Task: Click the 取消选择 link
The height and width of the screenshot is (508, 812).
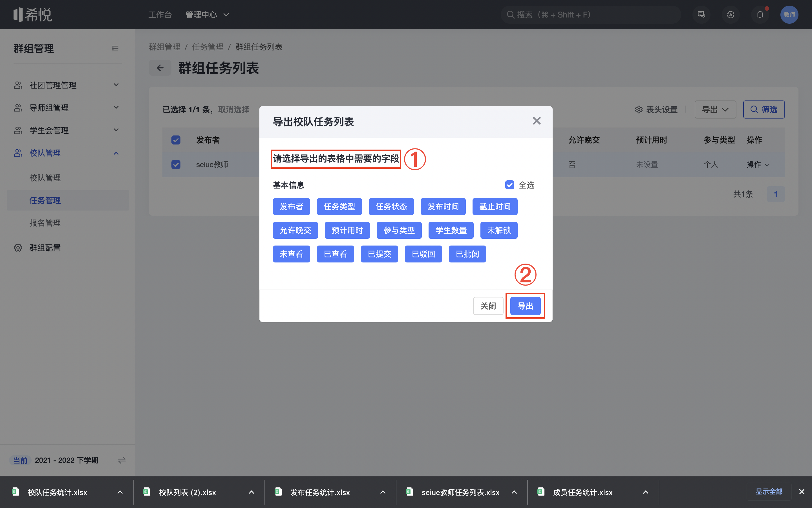Action: (x=233, y=110)
